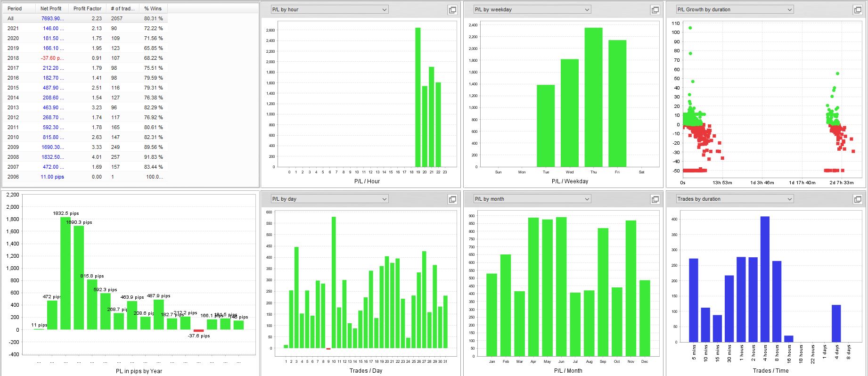Select the 2009 period row
The height and width of the screenshot is (376, 868).
click(x=85, y=147)
